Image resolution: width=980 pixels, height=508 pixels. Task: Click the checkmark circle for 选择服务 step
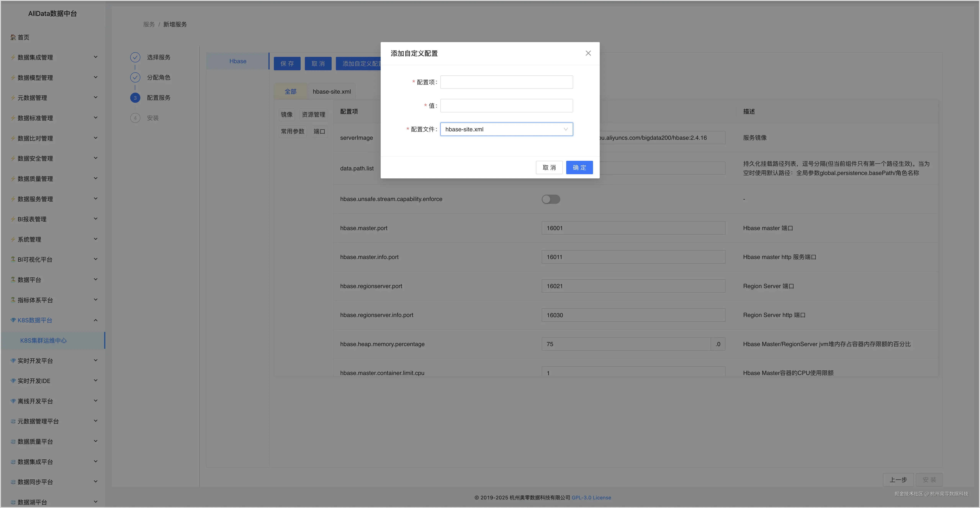(135, 57)
